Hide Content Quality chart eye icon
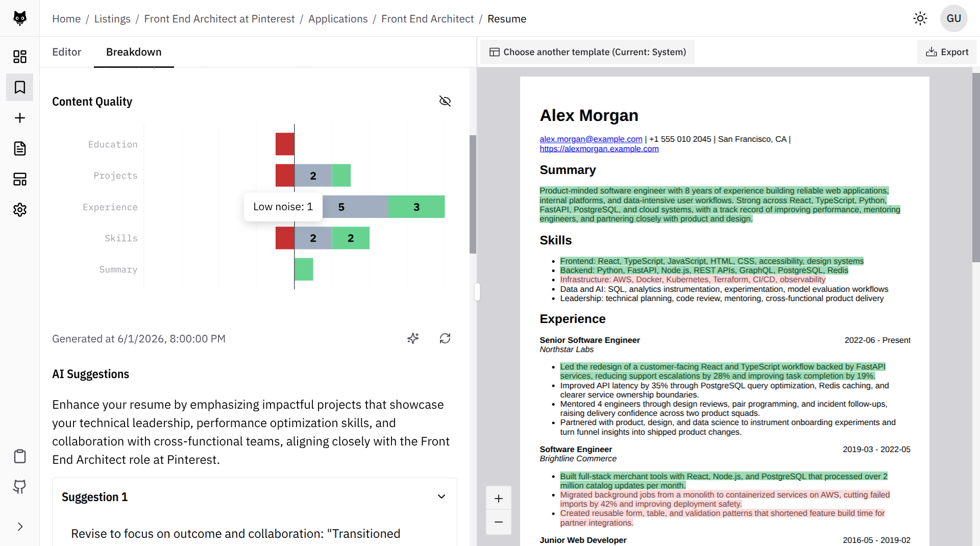This screenshot has width=980, height=546. 445,101
